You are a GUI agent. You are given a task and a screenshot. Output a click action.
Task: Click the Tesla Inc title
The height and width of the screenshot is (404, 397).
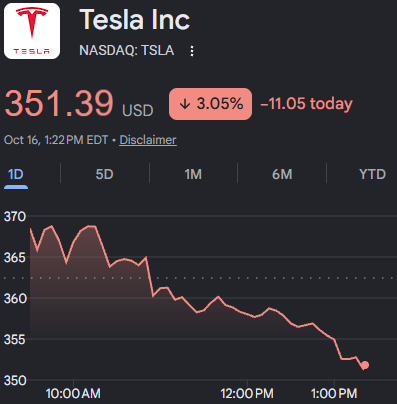tap(135, 20)
